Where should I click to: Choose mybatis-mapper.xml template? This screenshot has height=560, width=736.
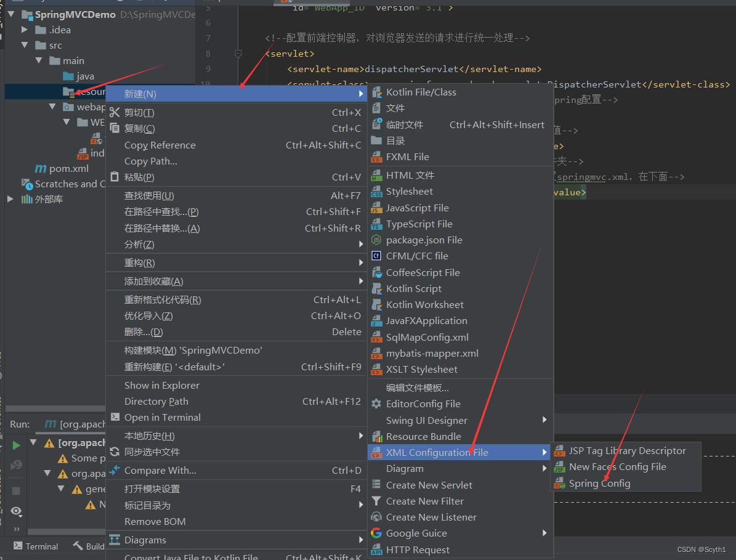click(x=461, y=353)
